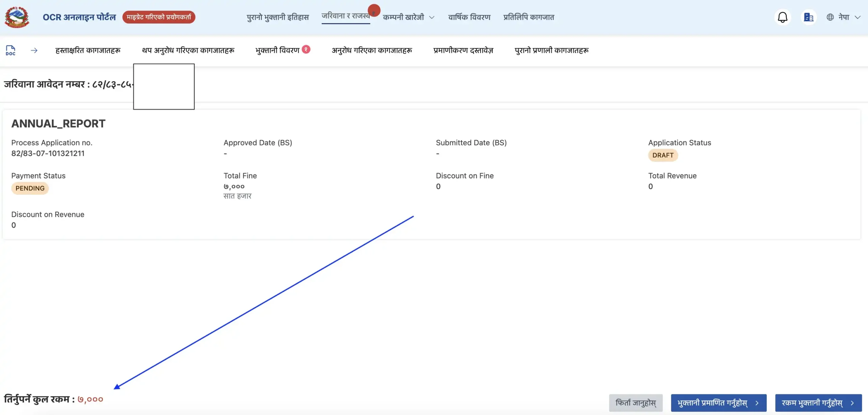Click the blue arrow icon beside DOC icon
This screenshot has height=415, width=868.
coord(34,50)
